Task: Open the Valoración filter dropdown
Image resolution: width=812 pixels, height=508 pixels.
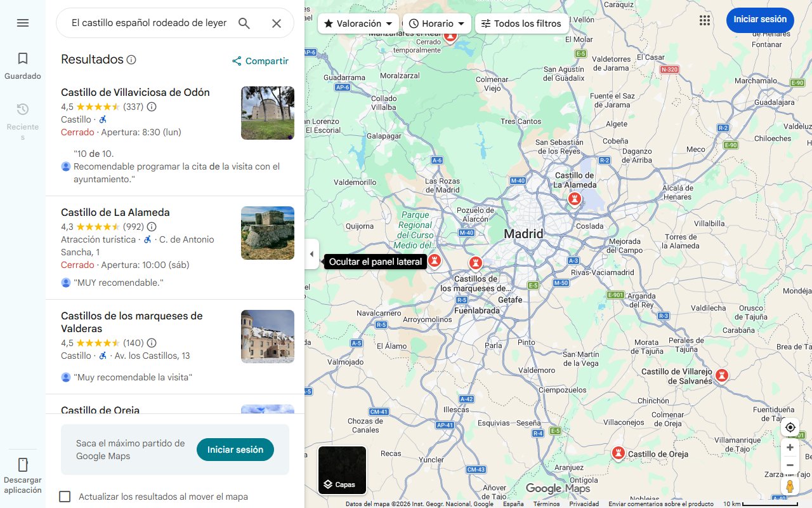Action: point(358,23)
